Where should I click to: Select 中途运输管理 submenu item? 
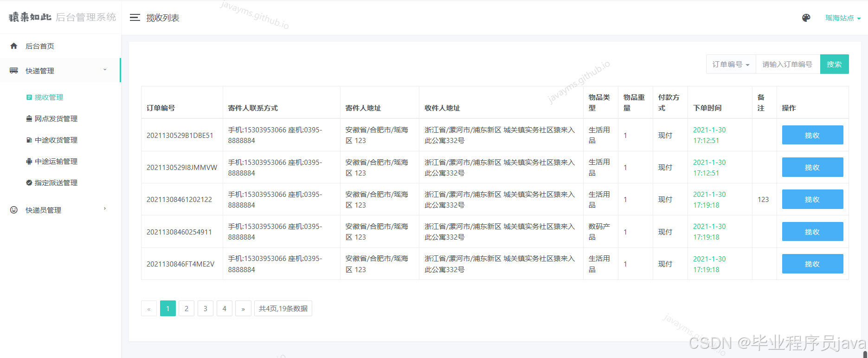coord(56,162)
